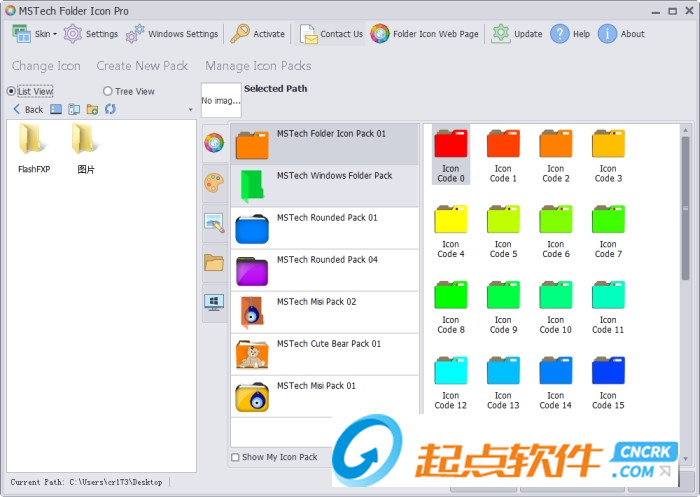Select MSTech Rounded Pack 04
Image resolution: width=700 pixels, height=497 pixels.
(x=325, y=270)
